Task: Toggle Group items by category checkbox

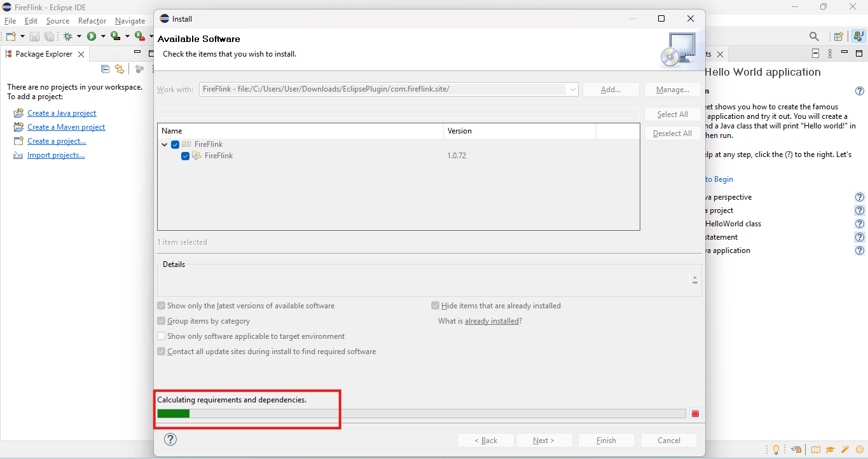Action: (162, 321)
